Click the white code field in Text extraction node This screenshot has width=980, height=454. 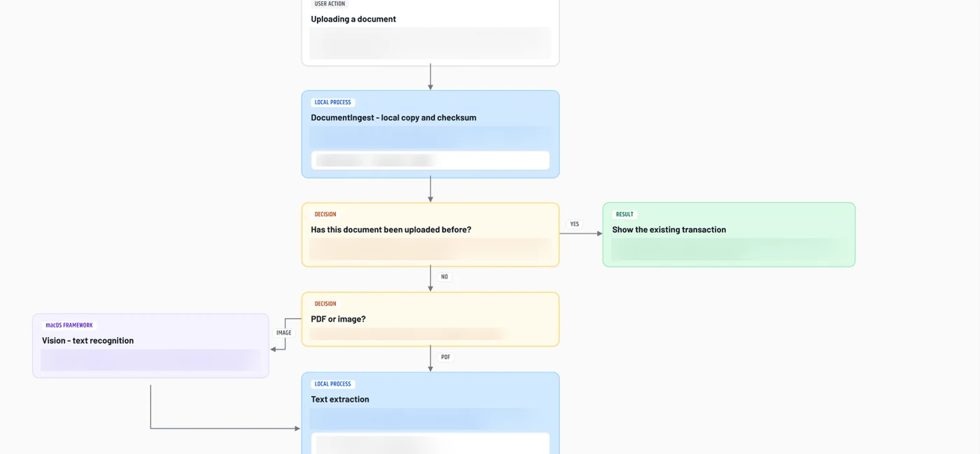click(x=430, y=443)
